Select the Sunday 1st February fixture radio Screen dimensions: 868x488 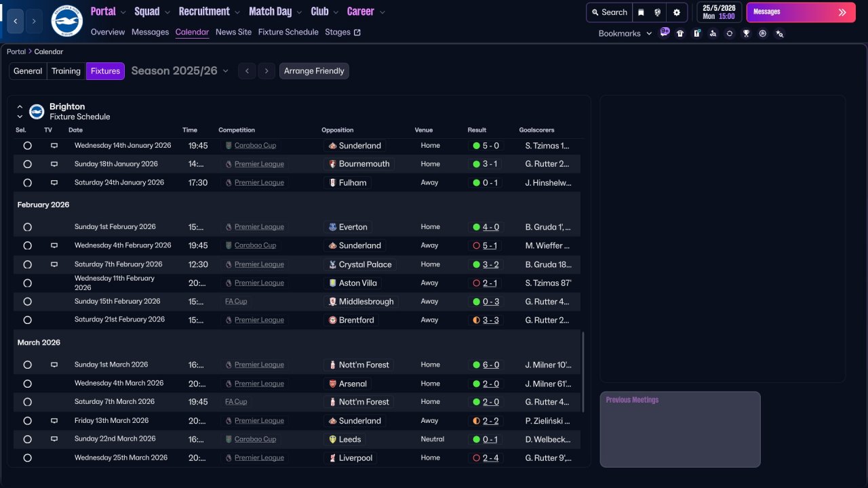[x=27, y=227]
